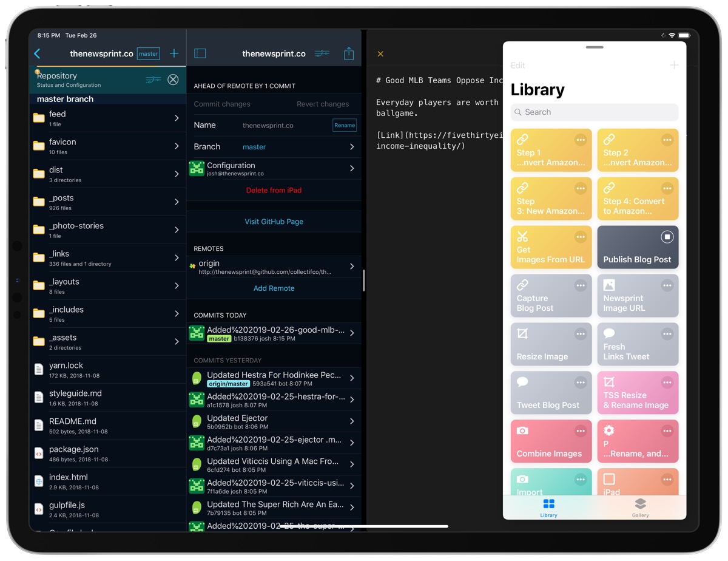This screenshot has height=561, width=728.
Task: Open today's commit b138376
Action: pos(274,333)
